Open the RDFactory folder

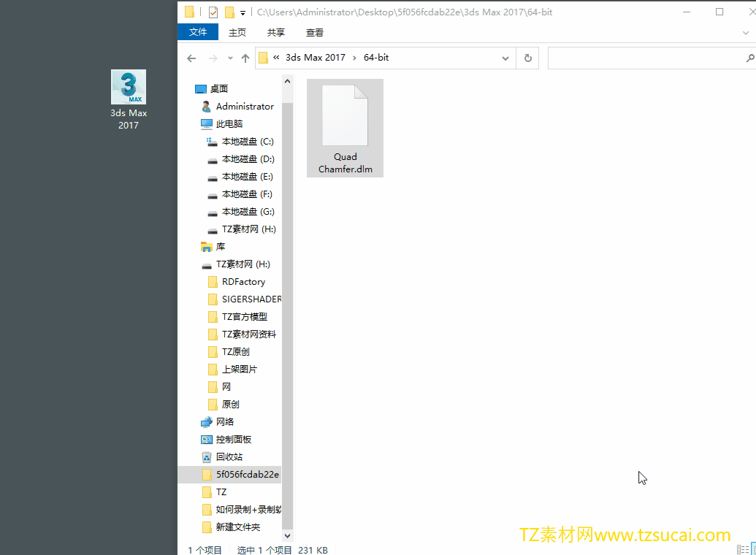(x=243, y=282)
